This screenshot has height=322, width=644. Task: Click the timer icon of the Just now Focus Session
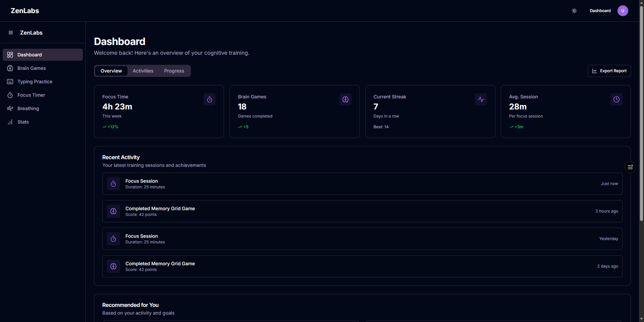[113, 184]
